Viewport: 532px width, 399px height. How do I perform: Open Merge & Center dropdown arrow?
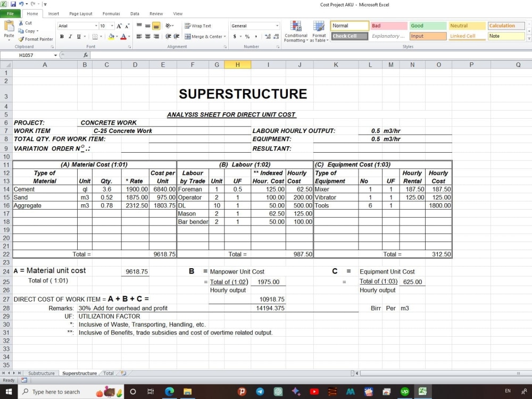point(225,36)
